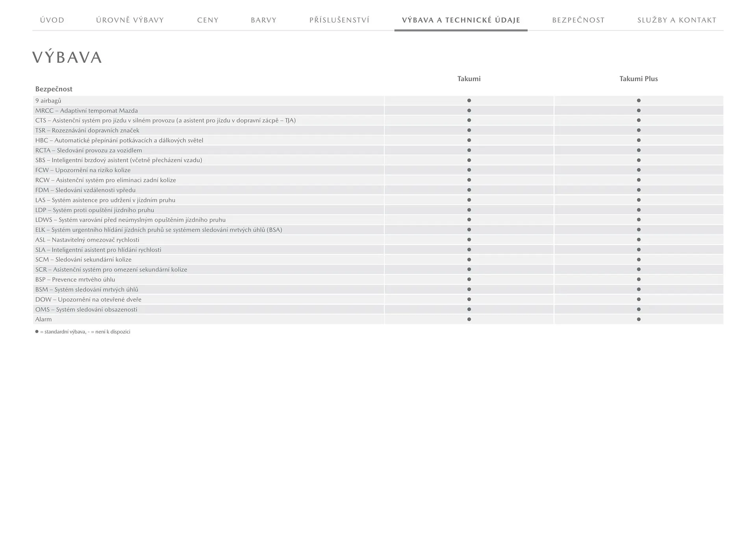Open the BEZPEČNOST tab
This screenshot has width=756, height=535.
click(578, 20)
